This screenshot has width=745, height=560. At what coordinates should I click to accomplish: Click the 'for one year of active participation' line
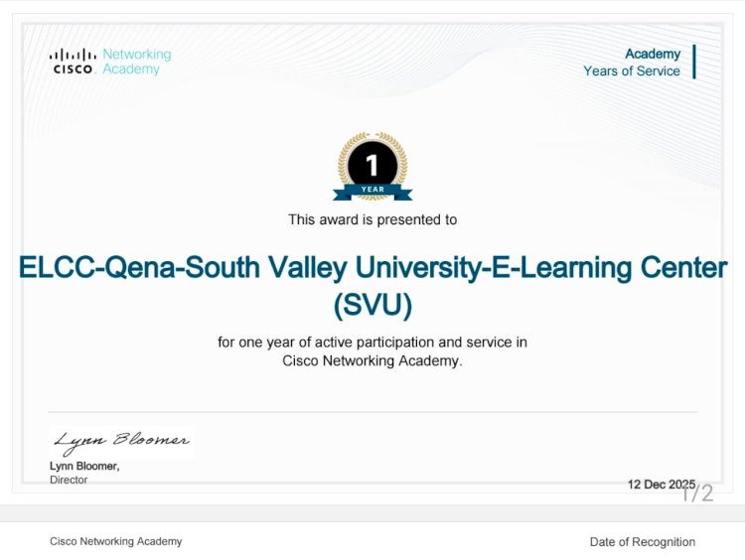coord(372,343)
